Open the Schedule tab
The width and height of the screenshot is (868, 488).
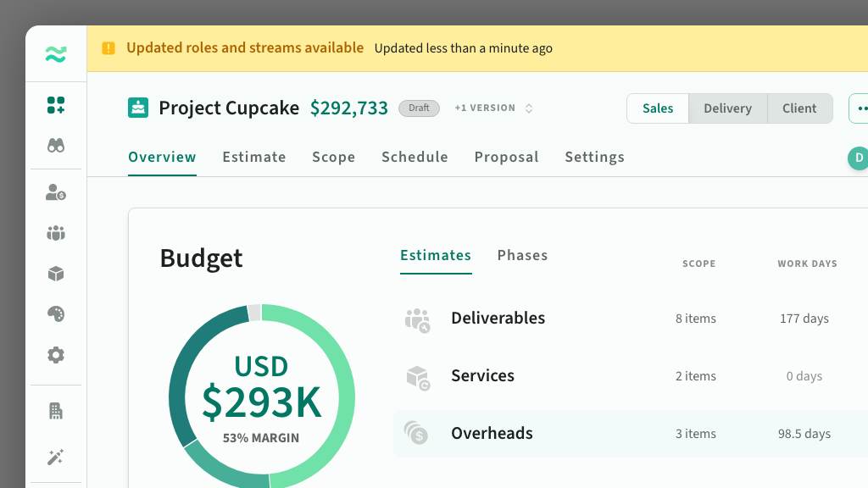[415, 157]
